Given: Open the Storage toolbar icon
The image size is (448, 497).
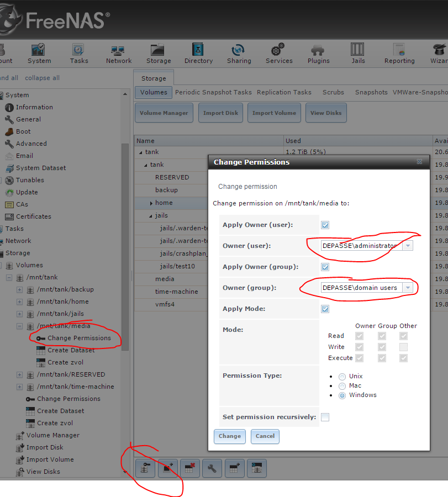Looking at the screenshot, I should click(x=158, y=53).
